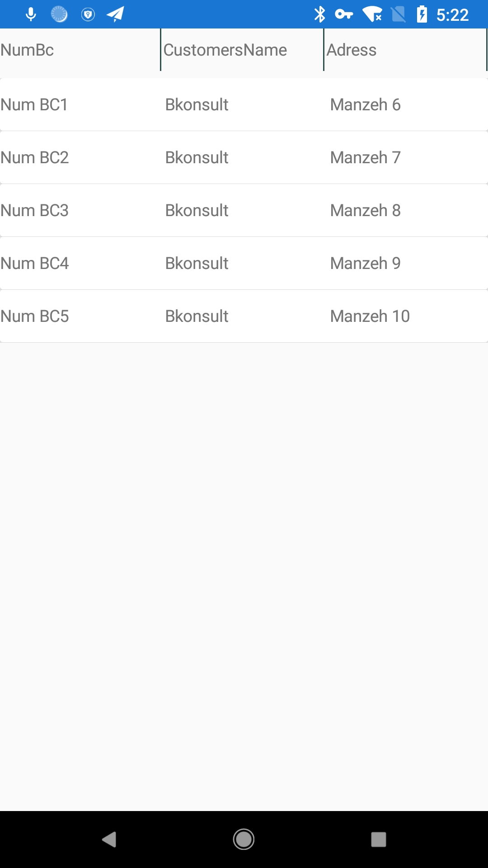Open the Num BC2 row
Screen dimensions: 488x868
244,157
